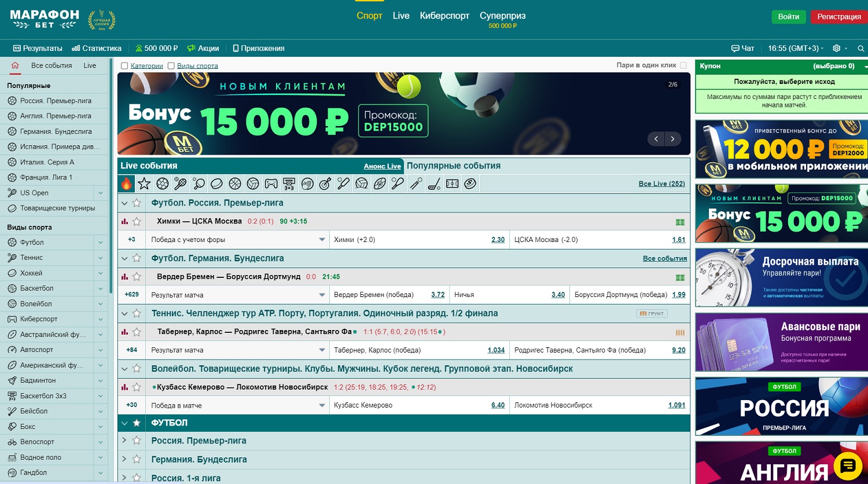Enable the Категории checkbox
The height and width of the screenshot is (484, 868).
click(x=124, y=66)
